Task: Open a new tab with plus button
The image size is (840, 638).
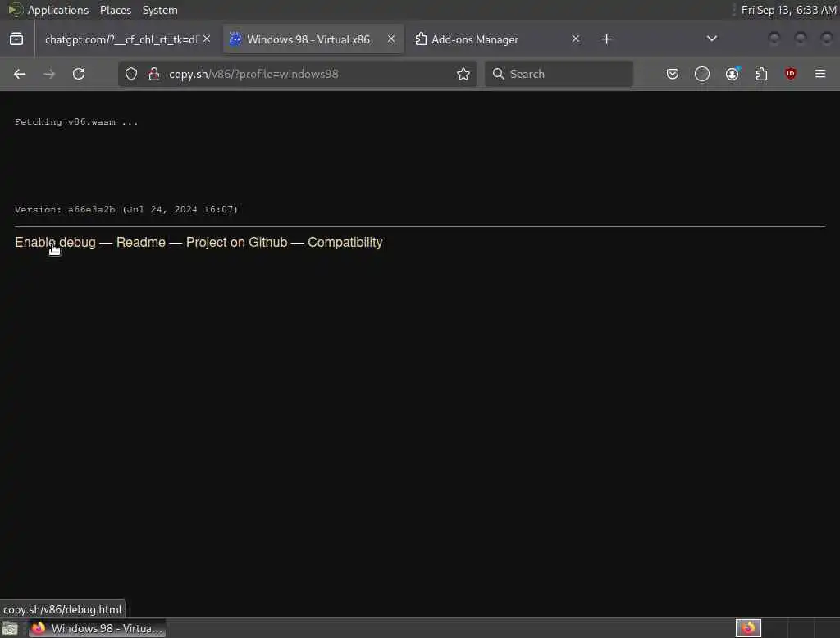Action: tap(606, 39)
